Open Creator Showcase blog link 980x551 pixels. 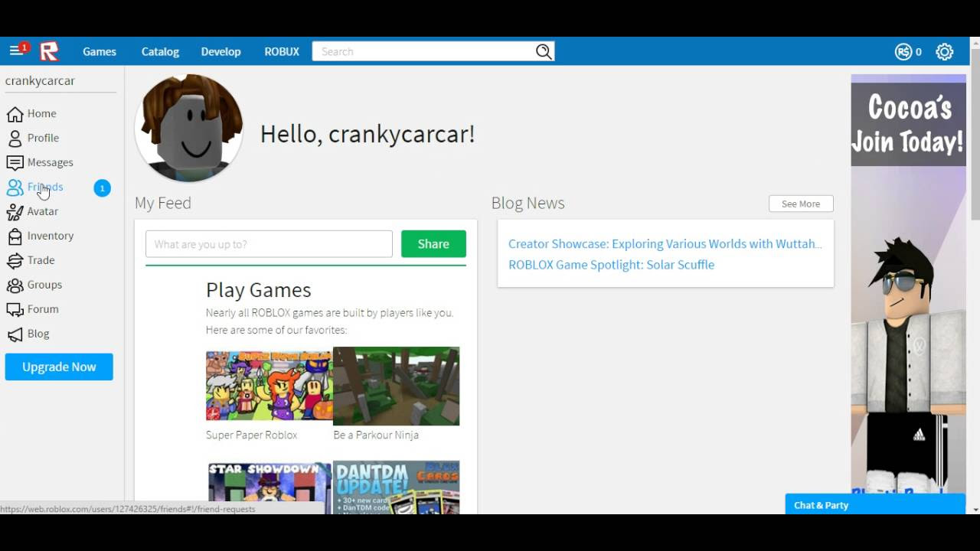(x=665, y=243)
